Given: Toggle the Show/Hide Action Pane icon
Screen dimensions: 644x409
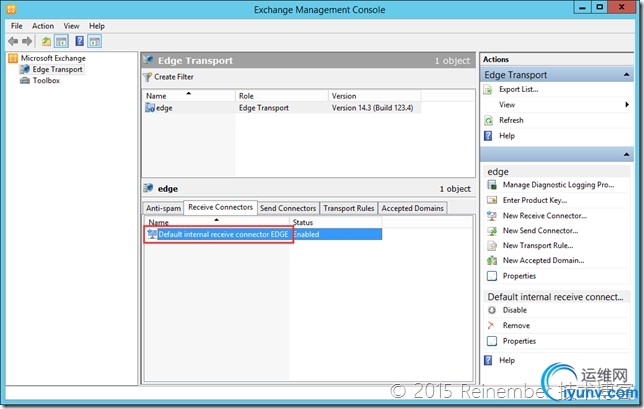Looking at the screenshot, I should coord(94,41).
